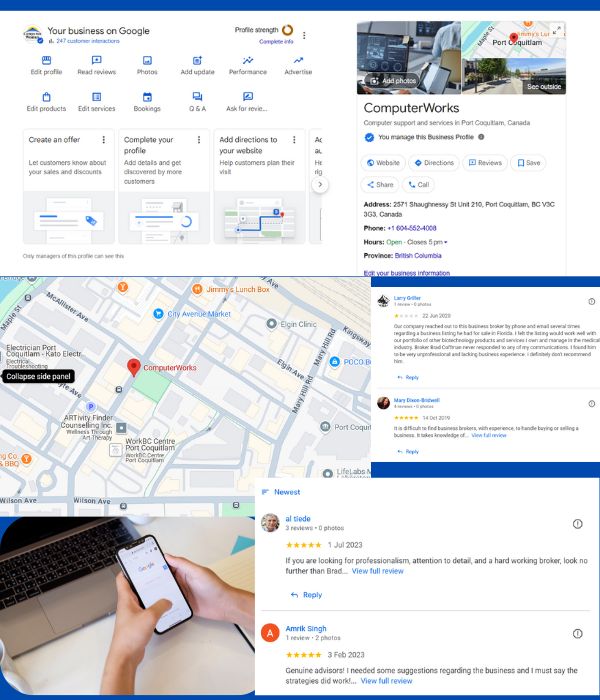Click the Share button
This screenshot has height=700, width=600.
tap(380, 184)
